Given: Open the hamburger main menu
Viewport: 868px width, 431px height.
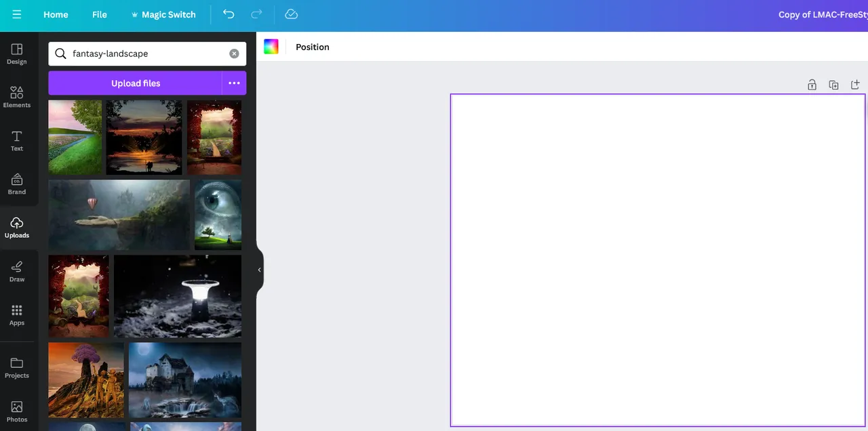Looking at the screenshot, I should tap(16, 14).
